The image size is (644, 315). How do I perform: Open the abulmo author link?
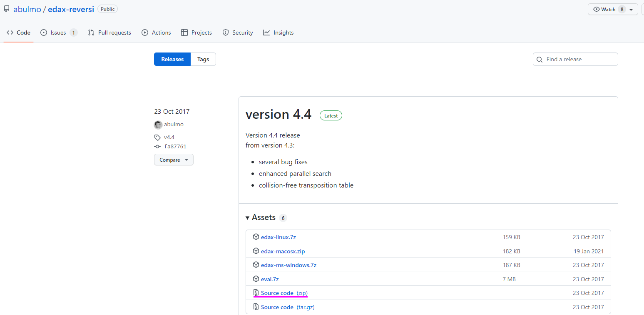point(174,125)
